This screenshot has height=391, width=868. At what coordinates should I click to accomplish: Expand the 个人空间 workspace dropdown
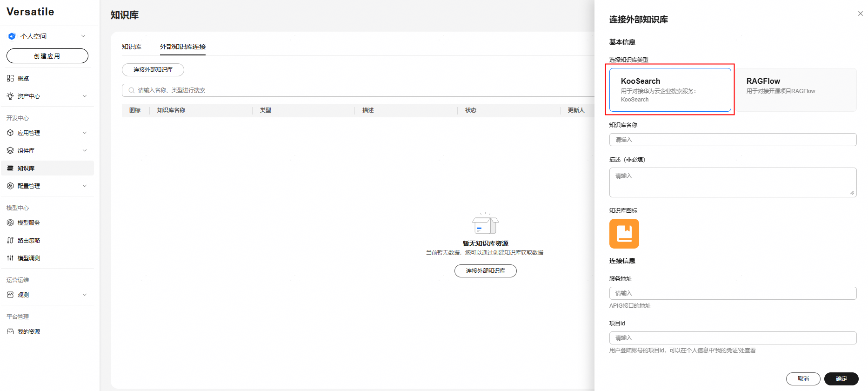(x=83, y=36)
